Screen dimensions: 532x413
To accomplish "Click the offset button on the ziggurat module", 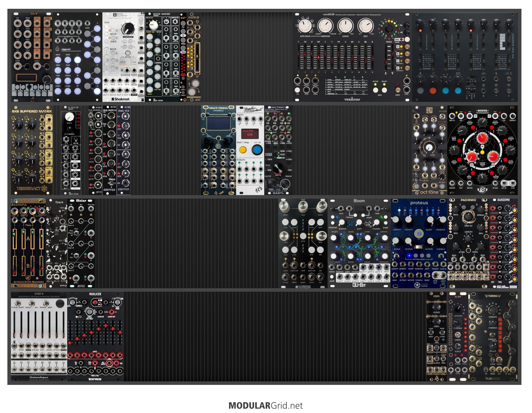I will coord(68,81).
